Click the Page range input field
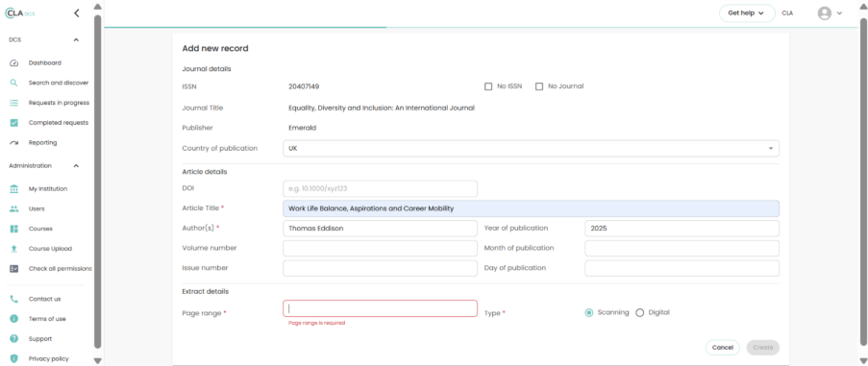The width and height of the screenshot is (868, 366). 380,308
